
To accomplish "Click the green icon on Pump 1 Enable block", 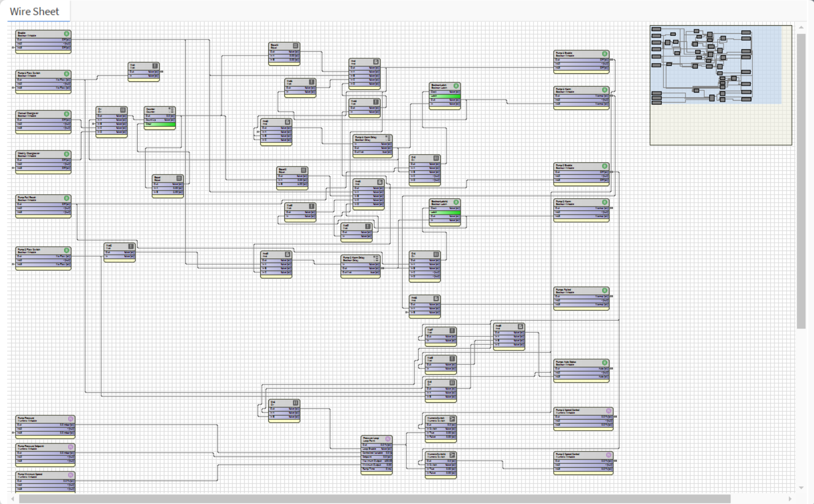I will (605, 54).
